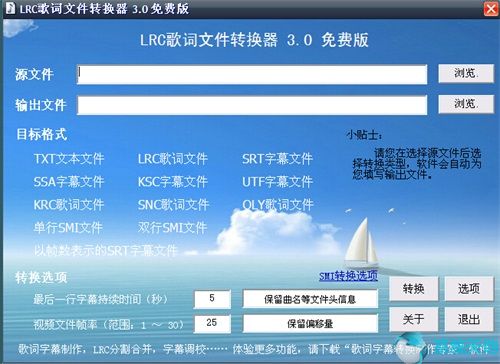The height and width of the screenshot is (364, 500).
Task: Click the bottom promo text about 歌词字幕制作
Action: tap(253, 349)
